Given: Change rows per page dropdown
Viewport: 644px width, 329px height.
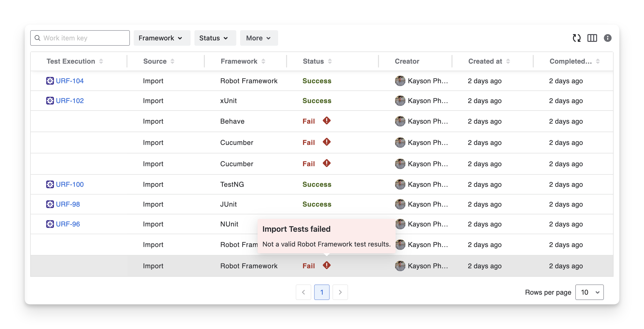Looking at the screenshot, I should pyautogui.click(x=589, y=292).
